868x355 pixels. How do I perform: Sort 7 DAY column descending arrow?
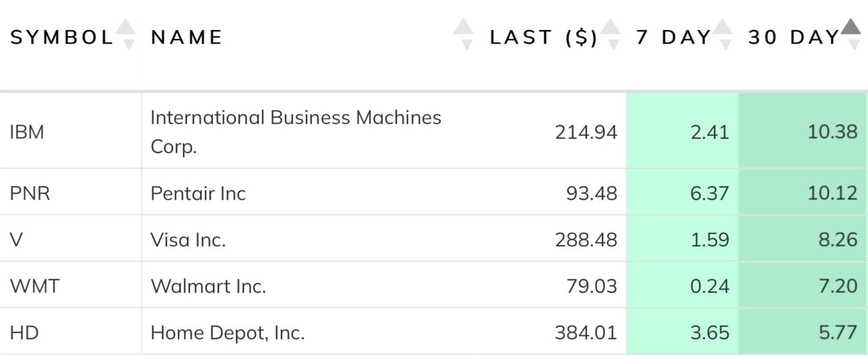pos(725,44)
